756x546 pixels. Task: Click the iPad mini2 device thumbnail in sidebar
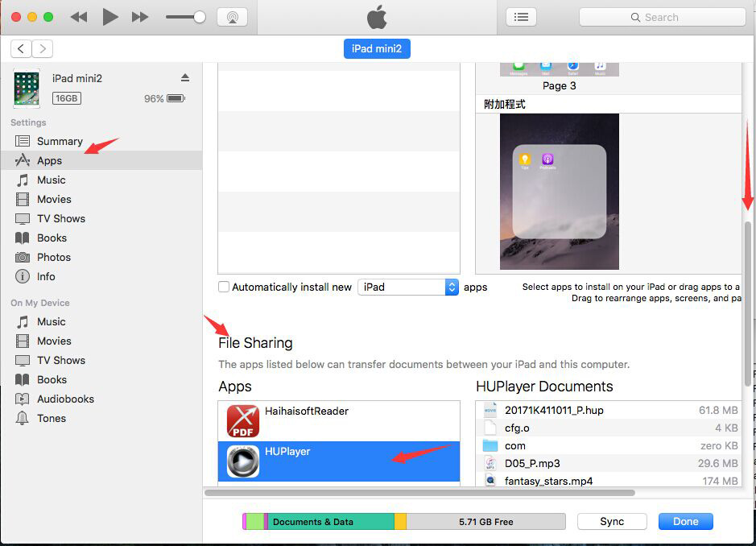pyautogui.click(x=26, y=89)
